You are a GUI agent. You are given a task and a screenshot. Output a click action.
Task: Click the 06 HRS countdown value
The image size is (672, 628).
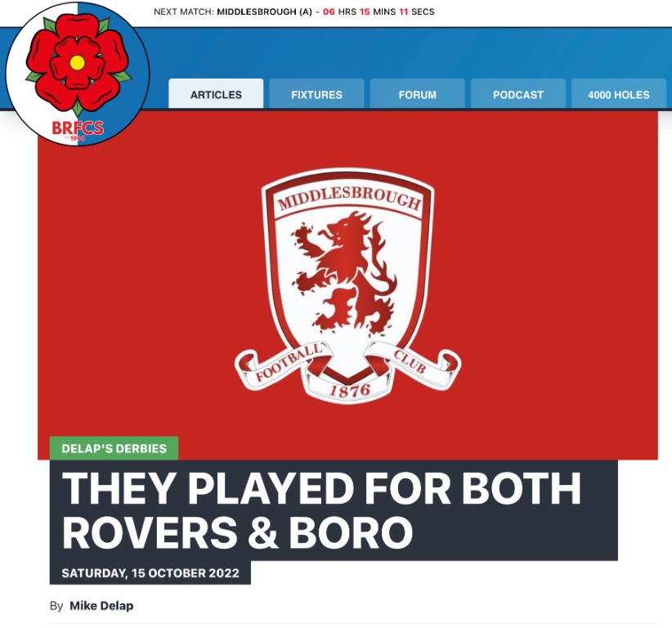pos(339,12)
